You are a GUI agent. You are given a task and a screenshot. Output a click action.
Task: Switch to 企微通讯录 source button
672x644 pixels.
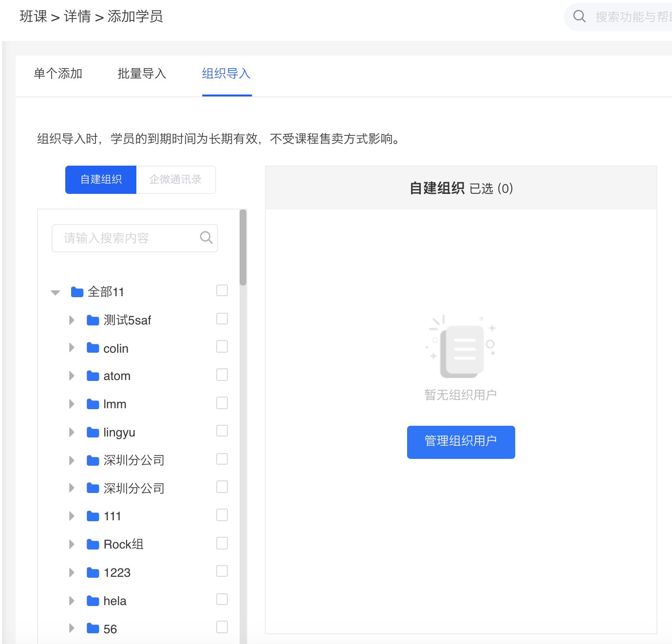(176, 180)
